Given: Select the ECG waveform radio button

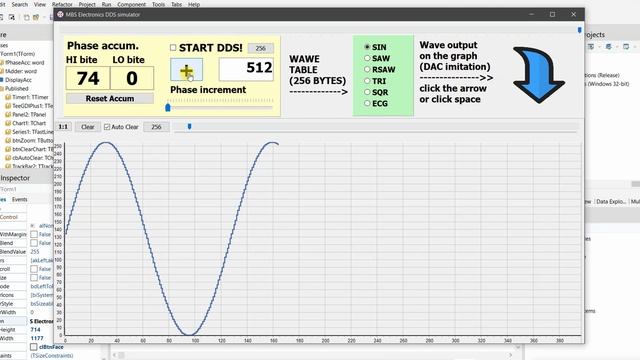Looking at the screenshot, I should coord(367,103).
